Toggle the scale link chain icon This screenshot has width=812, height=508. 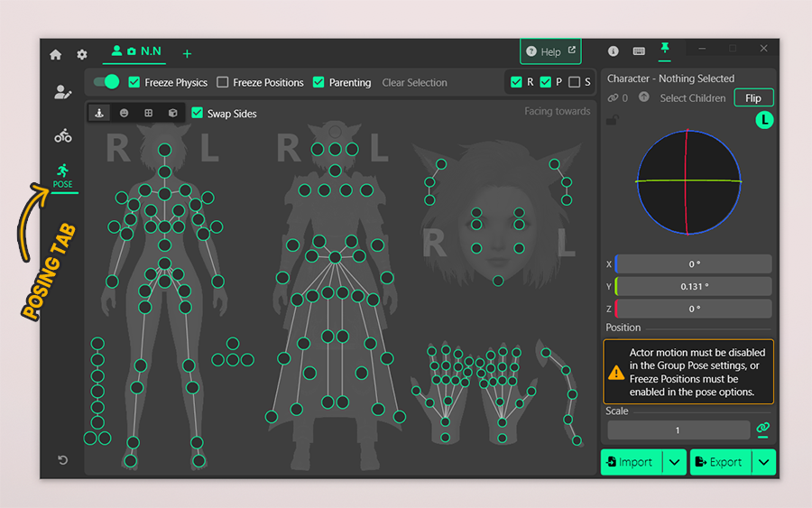tap(763, 429)
